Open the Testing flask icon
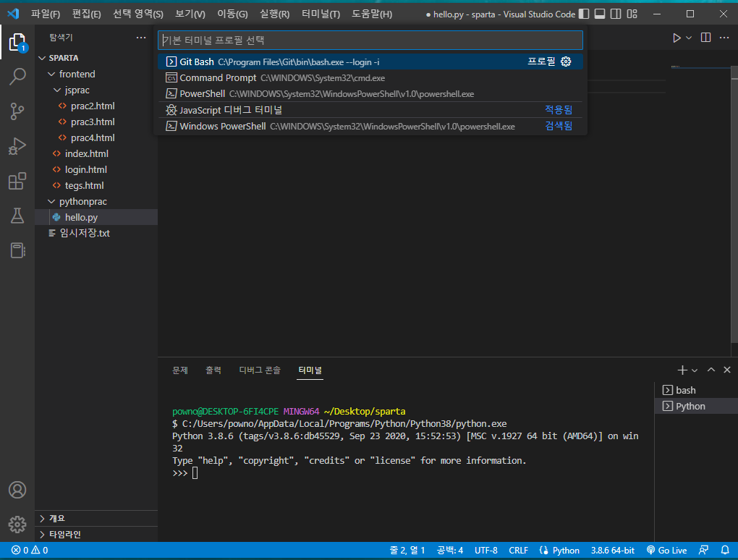Screen dimensions: 738x560 pos(17,216)
